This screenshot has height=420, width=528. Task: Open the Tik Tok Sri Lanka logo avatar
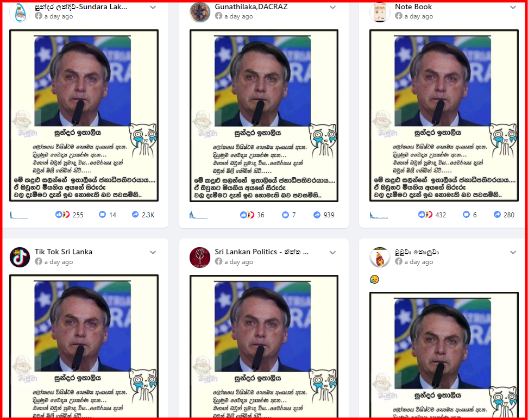pos(20,257)
